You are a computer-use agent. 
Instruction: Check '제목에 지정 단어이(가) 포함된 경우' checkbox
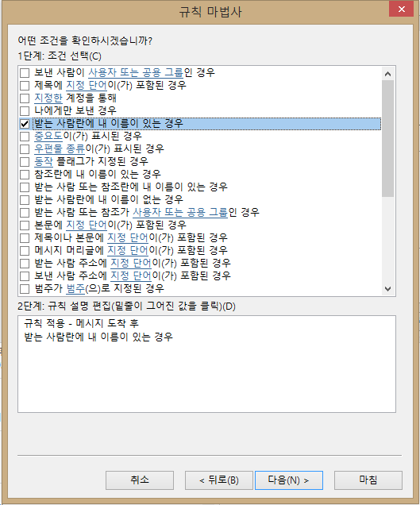(x=25, y=86)
